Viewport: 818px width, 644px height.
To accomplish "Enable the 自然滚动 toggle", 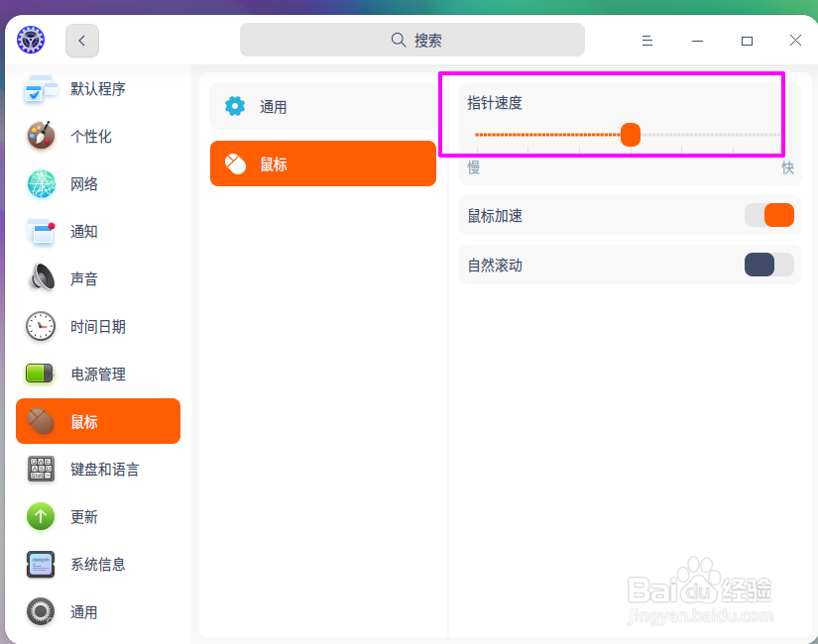I will pos(769,265).
